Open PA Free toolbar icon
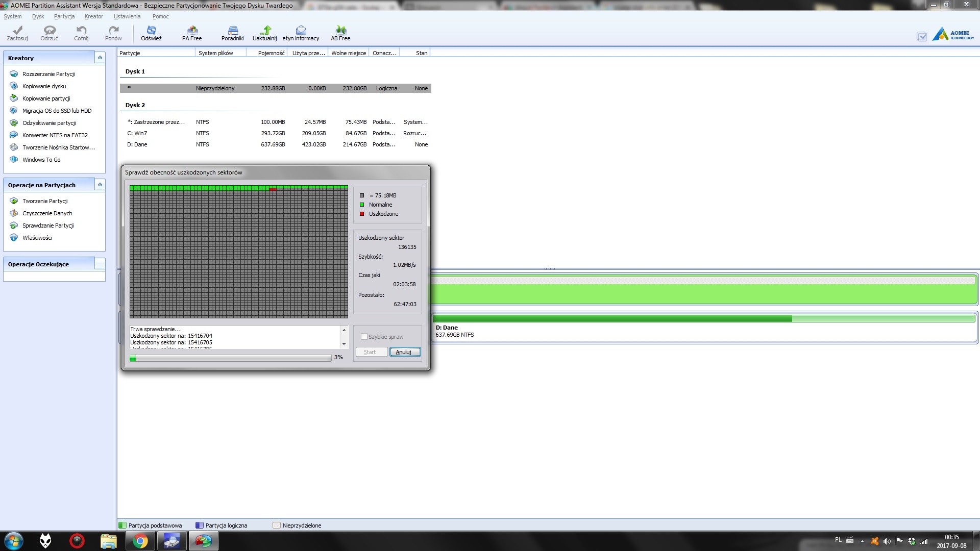 192,33
